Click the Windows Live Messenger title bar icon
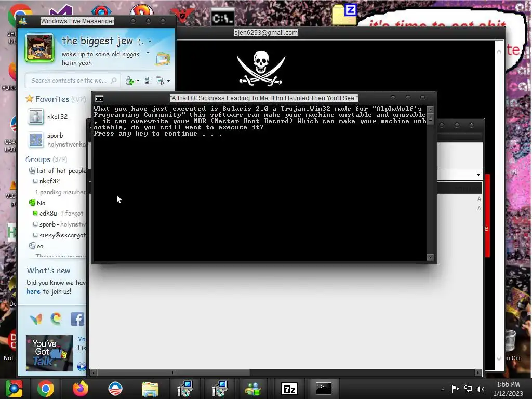Viewport: 532px width, 399px height. click(23, 21)
